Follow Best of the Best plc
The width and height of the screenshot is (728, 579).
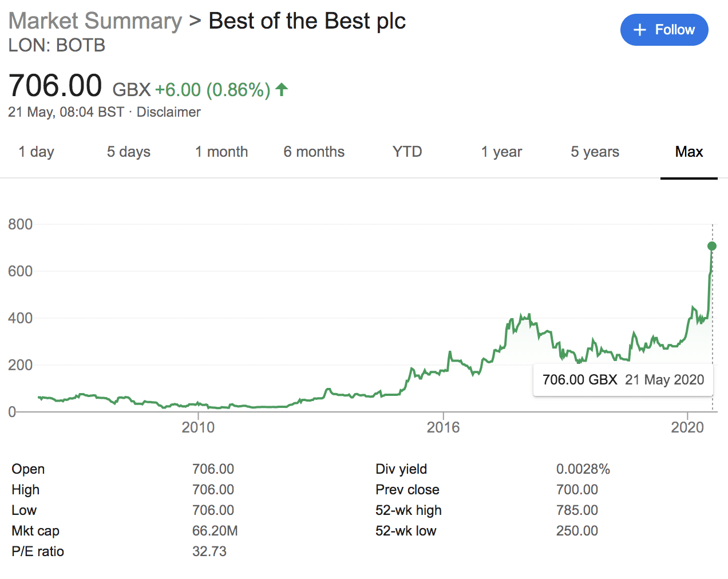(664, 30)
